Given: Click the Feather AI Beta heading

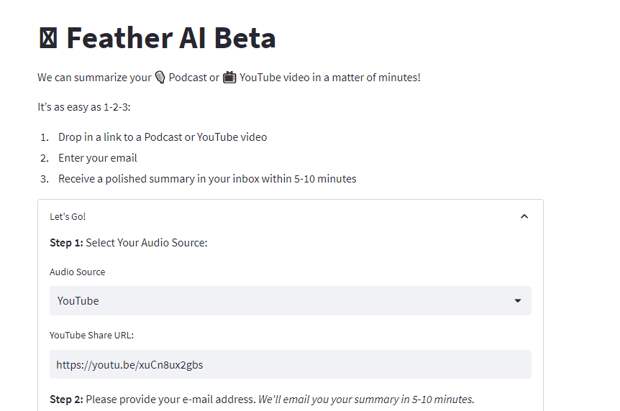Looking at the screenshot, I should click(x=170, y=38).
